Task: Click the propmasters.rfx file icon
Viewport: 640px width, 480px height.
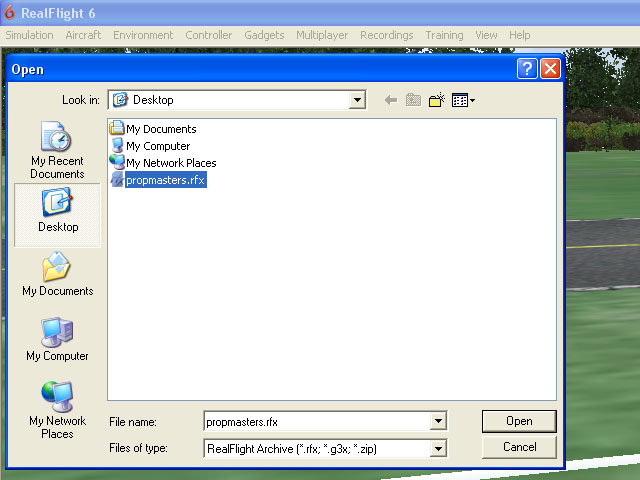Action: tap(117, 179)
